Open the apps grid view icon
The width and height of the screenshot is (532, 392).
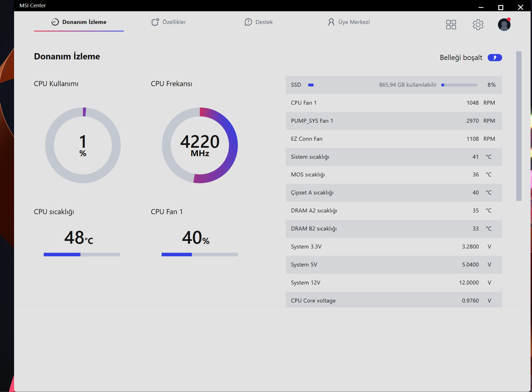451,24
